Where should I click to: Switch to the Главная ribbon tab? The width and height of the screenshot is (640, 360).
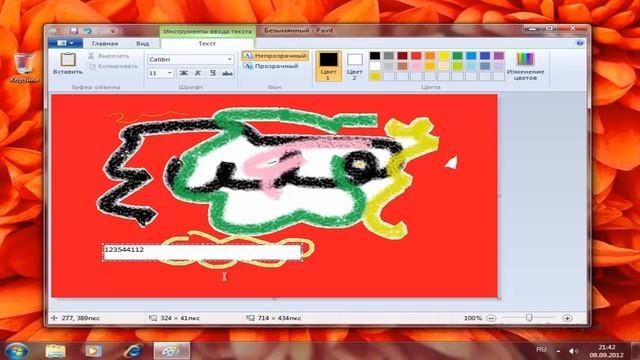[105, 43]
